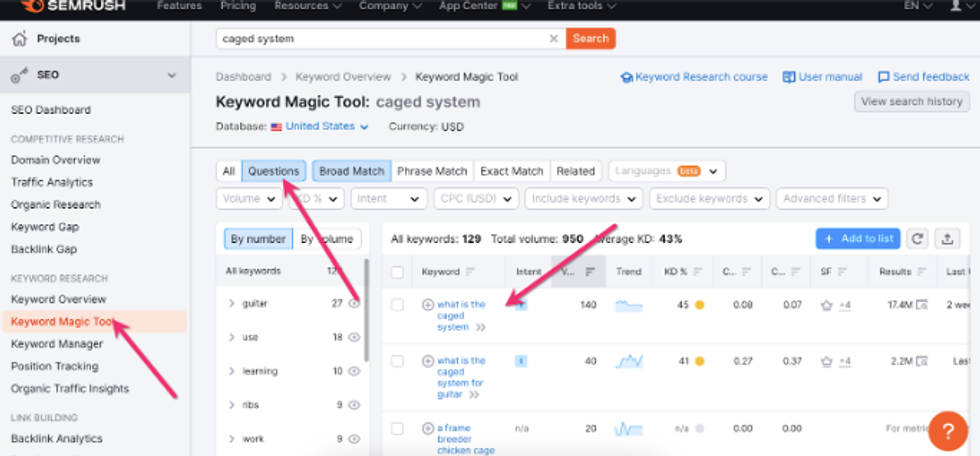Image resolution: width=980 pixels, height=456 pixels.
Task: Click the refresh icon beside Add to list
Action: 917,239
